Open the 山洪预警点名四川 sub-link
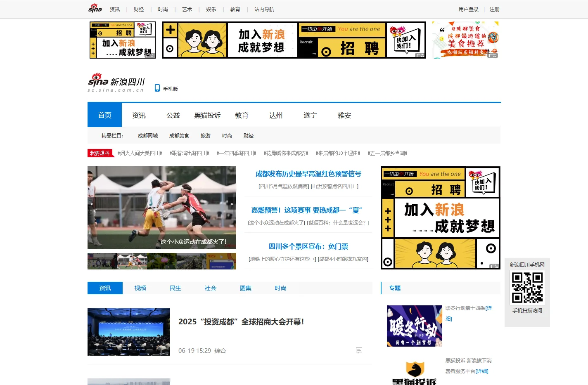Viewport: 588px width, 385px height. coord(334,186)
